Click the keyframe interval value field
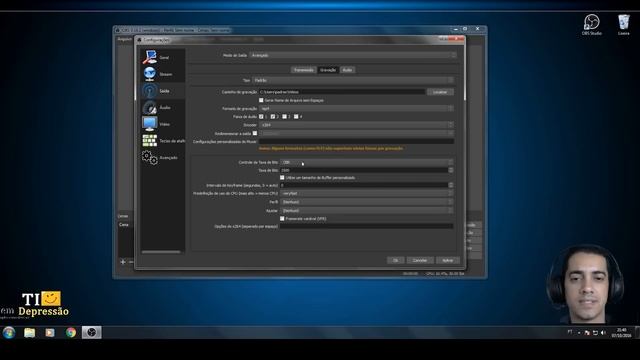 tap(364, 185)
